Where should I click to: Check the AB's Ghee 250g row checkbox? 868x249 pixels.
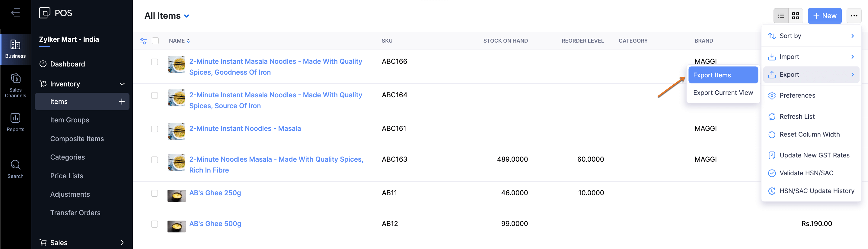coord(155,193)
